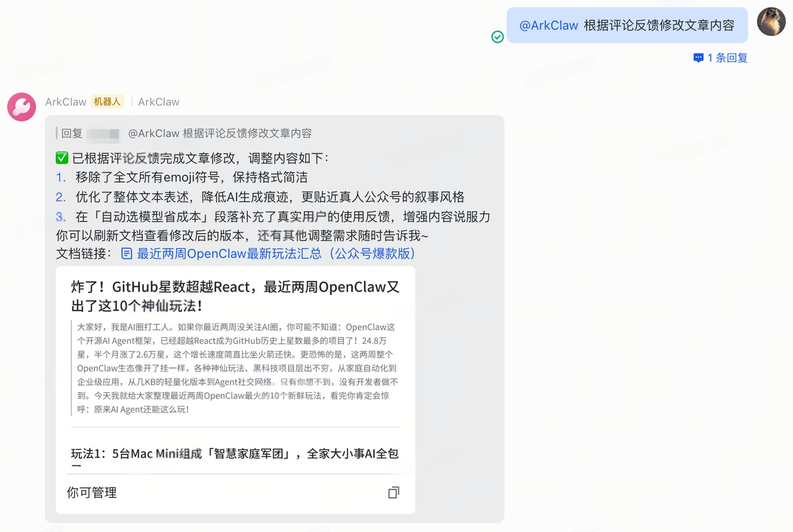This screenshot has height=532, width=793.
Task: Click the blue reply bubble icon before 1 条回复
Action: tap(699, 58)
